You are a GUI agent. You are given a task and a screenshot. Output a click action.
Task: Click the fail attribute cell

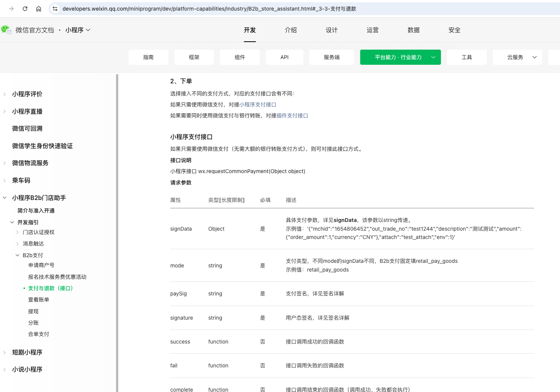tap(174, 365)
